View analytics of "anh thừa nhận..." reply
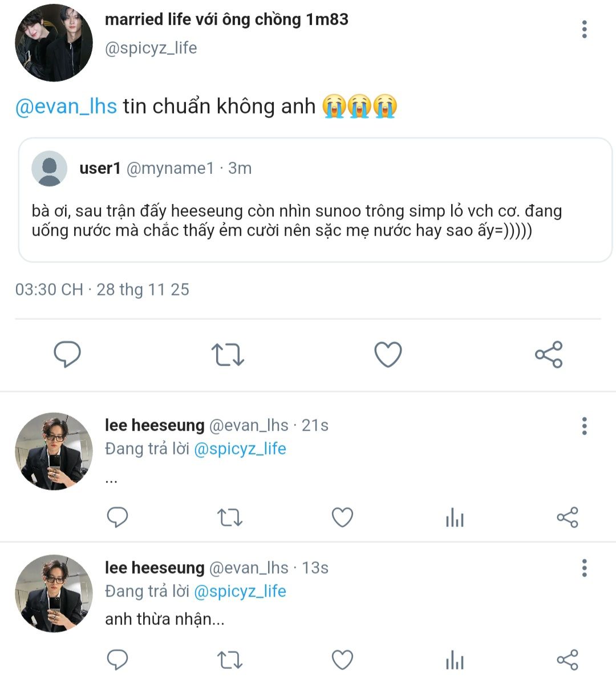 (455, 660)
